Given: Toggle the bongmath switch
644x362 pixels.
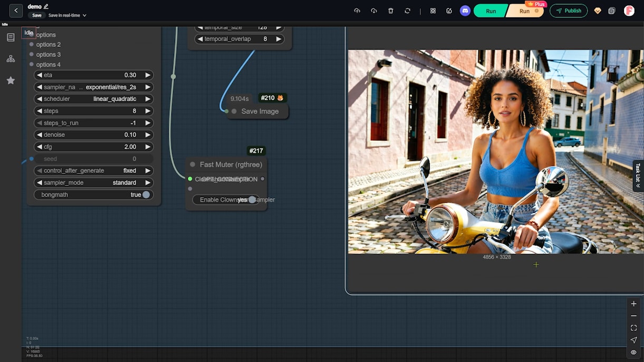Looking at the screenshot, I should point(146,194).
